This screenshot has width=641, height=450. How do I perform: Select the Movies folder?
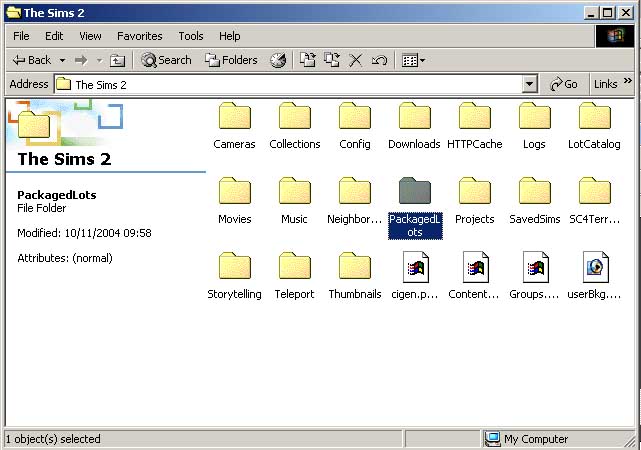[234, 201]
